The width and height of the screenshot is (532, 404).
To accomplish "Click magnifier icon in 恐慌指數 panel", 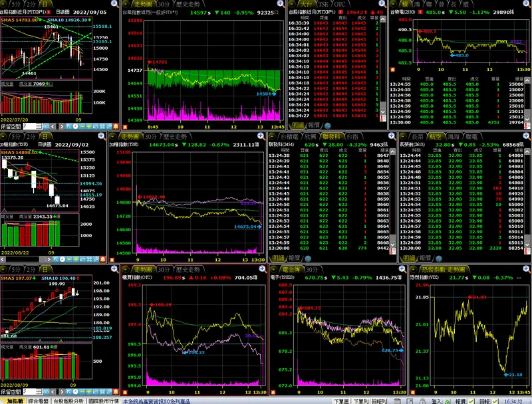I will (x=526, y=269).
